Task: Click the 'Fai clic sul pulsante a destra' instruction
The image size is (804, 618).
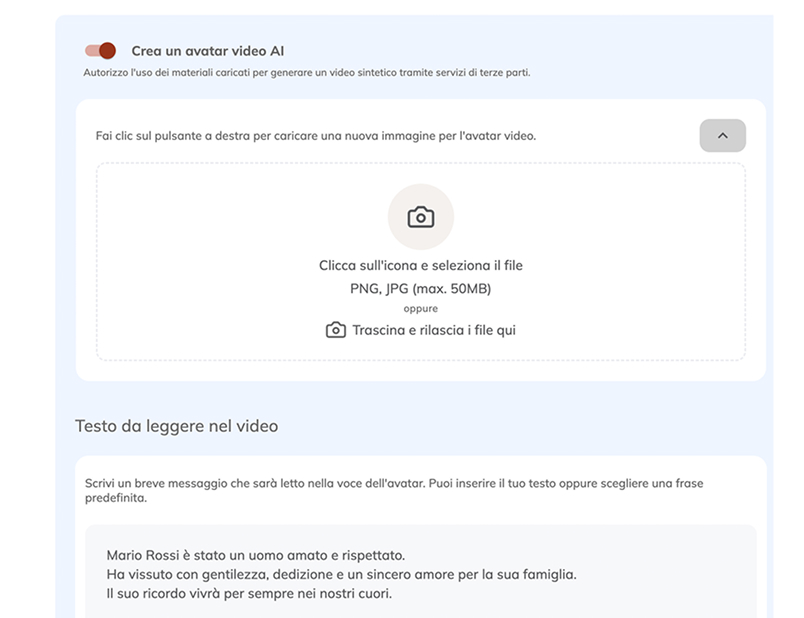Action: tap(316, 136)
